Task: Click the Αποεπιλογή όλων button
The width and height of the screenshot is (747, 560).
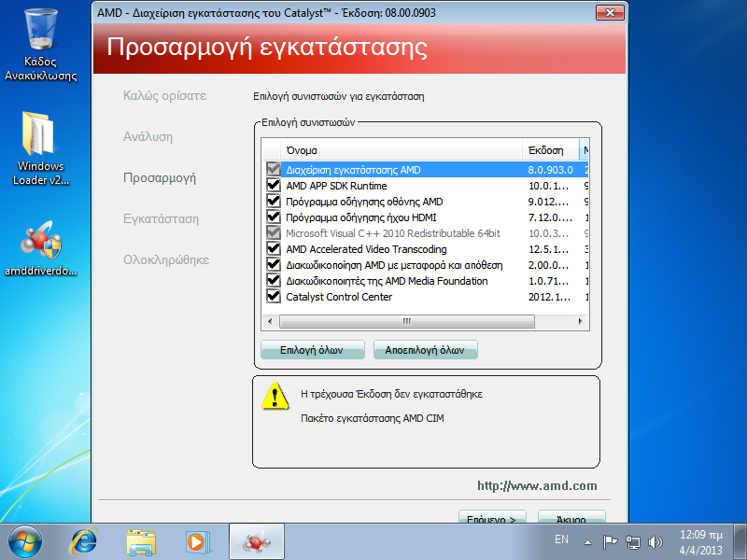Action: click(x=425, y=350)
